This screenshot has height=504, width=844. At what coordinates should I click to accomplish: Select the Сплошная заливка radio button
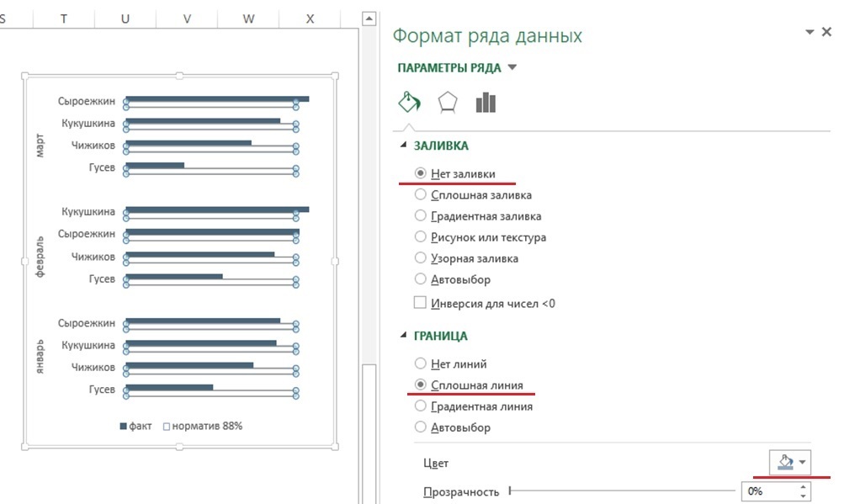pyautogui.click(x=421, y=194)
